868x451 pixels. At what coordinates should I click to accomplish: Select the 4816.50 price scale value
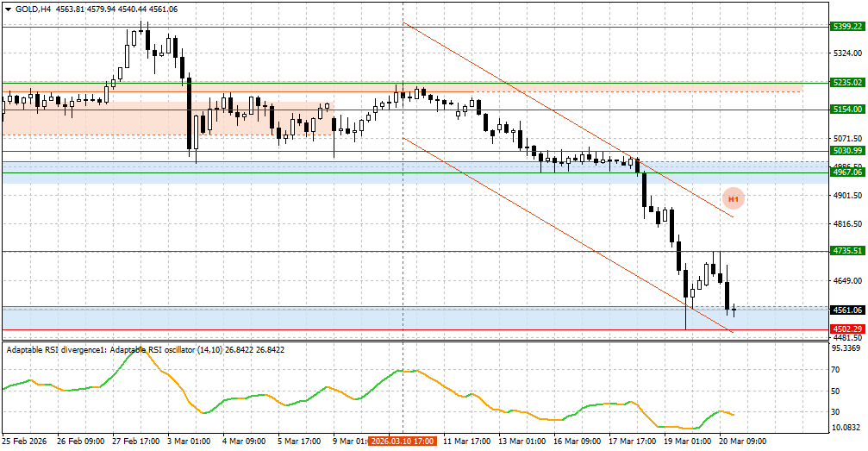[847, 224]
